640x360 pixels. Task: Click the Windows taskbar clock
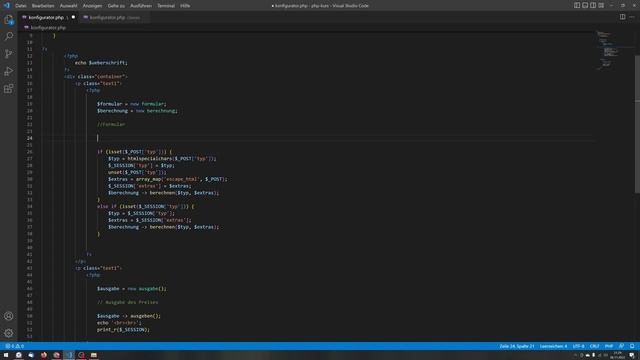coord(618,356)
